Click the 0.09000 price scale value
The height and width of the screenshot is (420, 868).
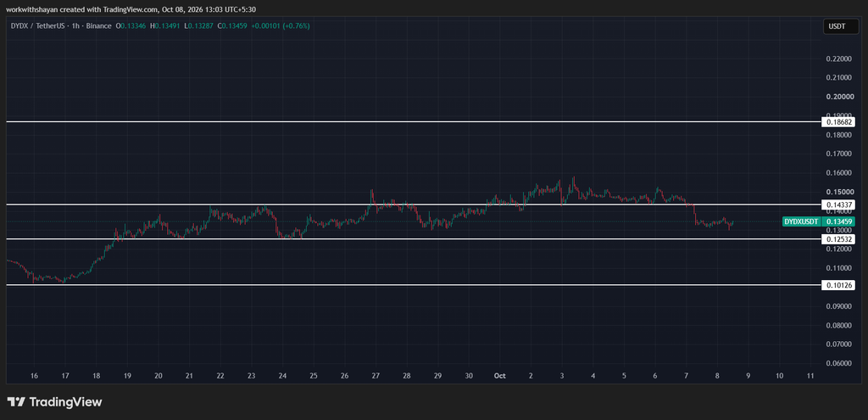(x=839, y=305)
